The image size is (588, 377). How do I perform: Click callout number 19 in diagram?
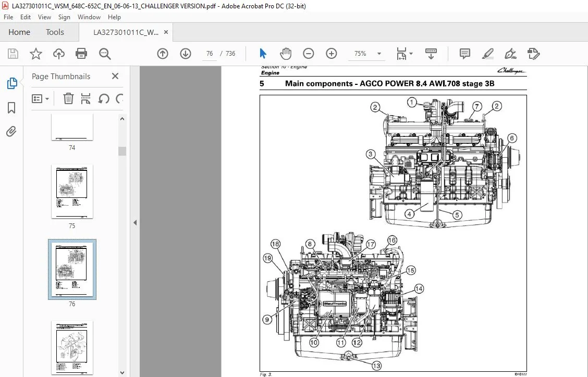point(267,258)
